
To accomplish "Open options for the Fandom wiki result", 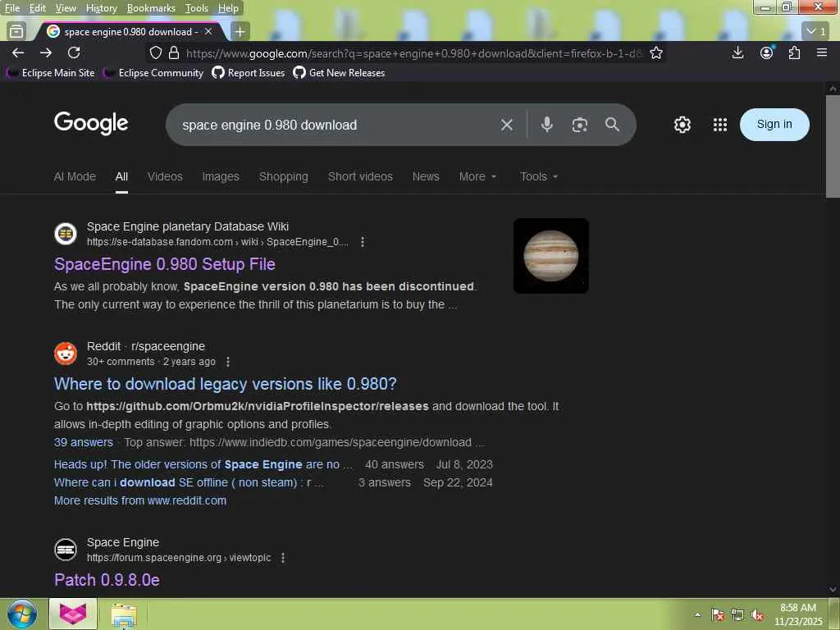I will [x=363, y=242].
